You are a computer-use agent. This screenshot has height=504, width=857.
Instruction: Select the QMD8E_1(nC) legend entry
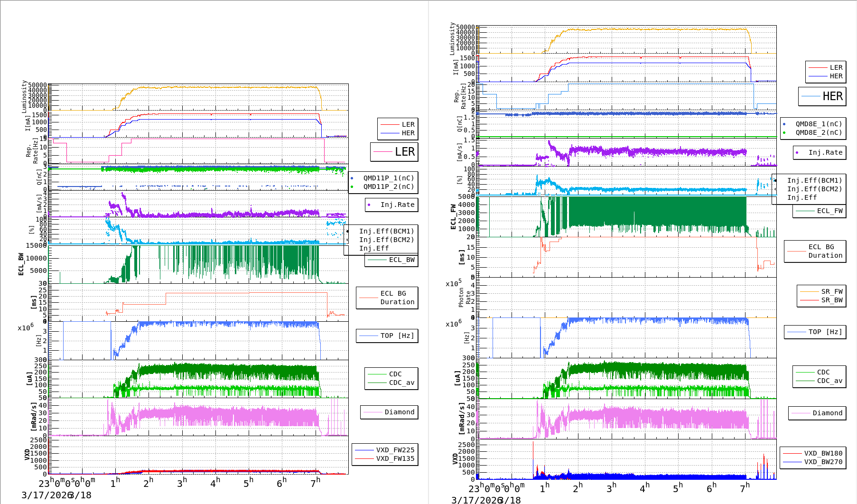tap(819, 124)
